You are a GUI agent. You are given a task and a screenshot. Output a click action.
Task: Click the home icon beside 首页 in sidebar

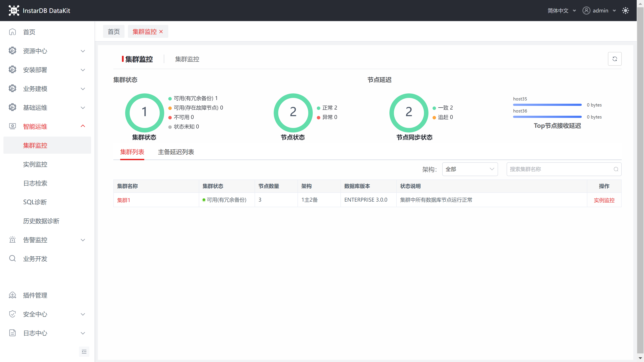[12, 32]
